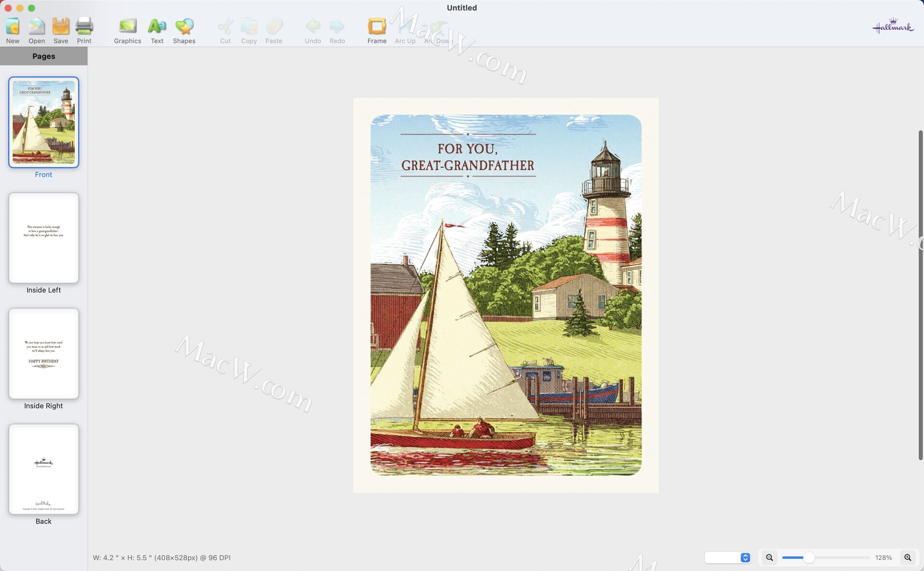
Task: Select the Back page thumbnail
Action: (x=43, y=469)
